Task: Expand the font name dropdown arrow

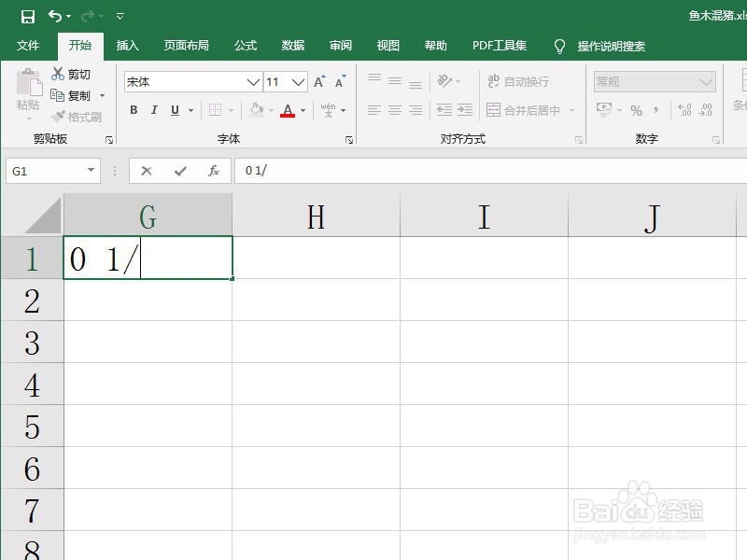Action: 253,82
